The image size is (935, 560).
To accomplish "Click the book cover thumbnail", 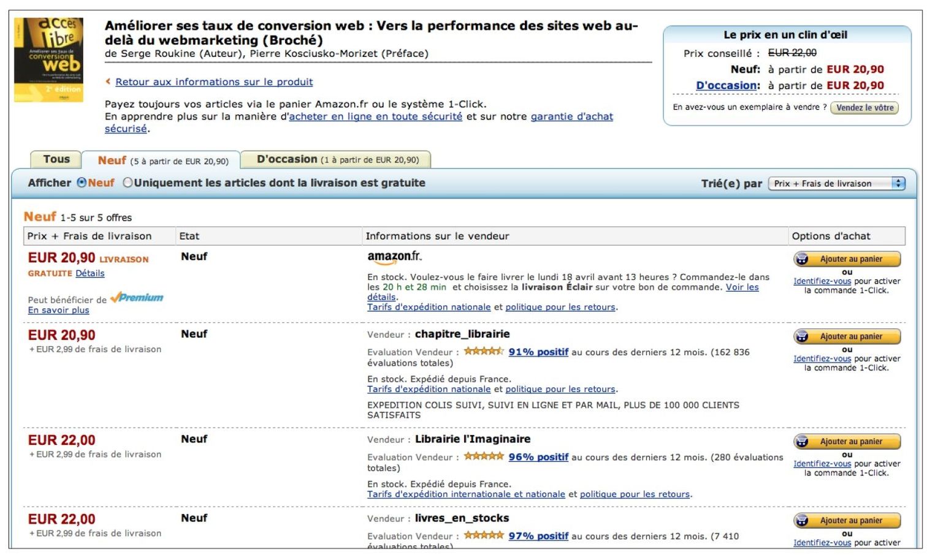I will 48,59.
